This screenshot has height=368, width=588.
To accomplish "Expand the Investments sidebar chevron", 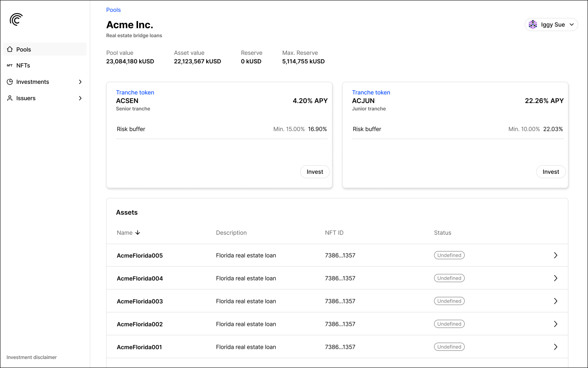I will point(80,82).
